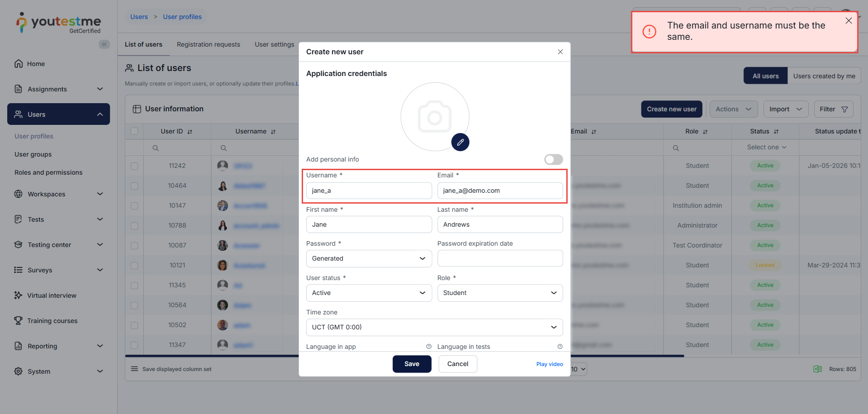Close the Create new user dialog
868x414 pixels.
560,52
